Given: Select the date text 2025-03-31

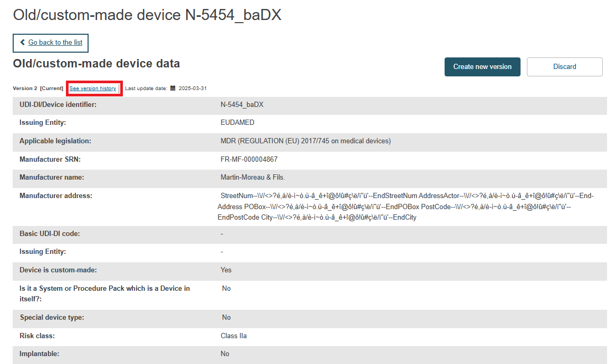Looking at the screenshot, I should tap(192, 88).
